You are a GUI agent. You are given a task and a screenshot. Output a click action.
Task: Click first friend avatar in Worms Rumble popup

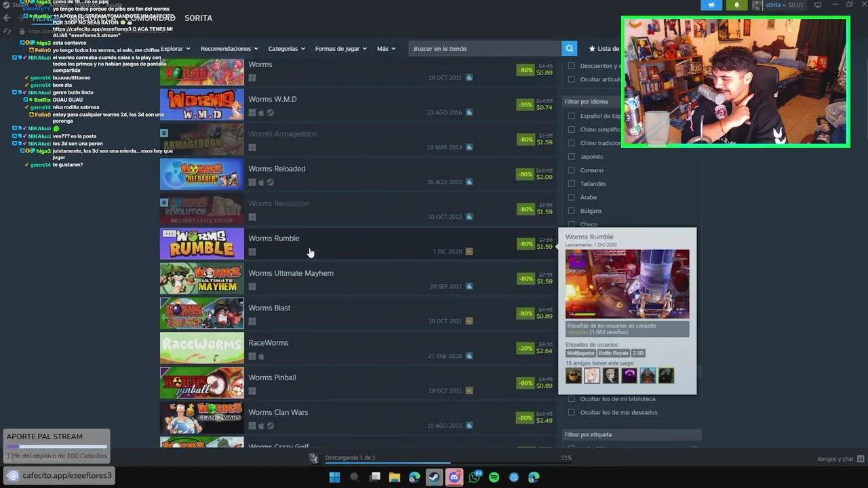[574, 375]
